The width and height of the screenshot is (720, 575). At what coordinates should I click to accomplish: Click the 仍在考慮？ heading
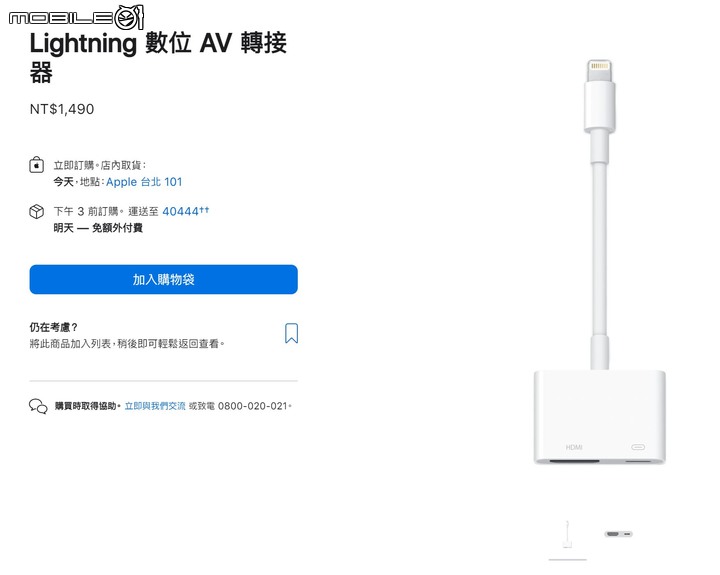(54, 327)
